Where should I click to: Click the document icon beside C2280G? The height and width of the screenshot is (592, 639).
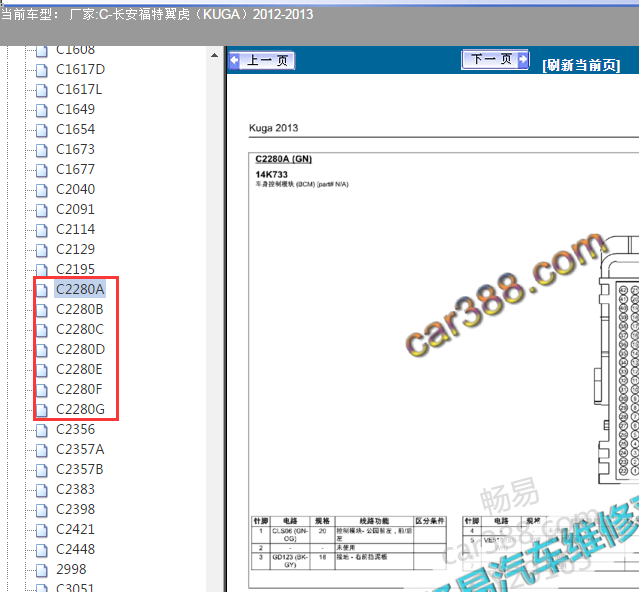click(42, 410)
